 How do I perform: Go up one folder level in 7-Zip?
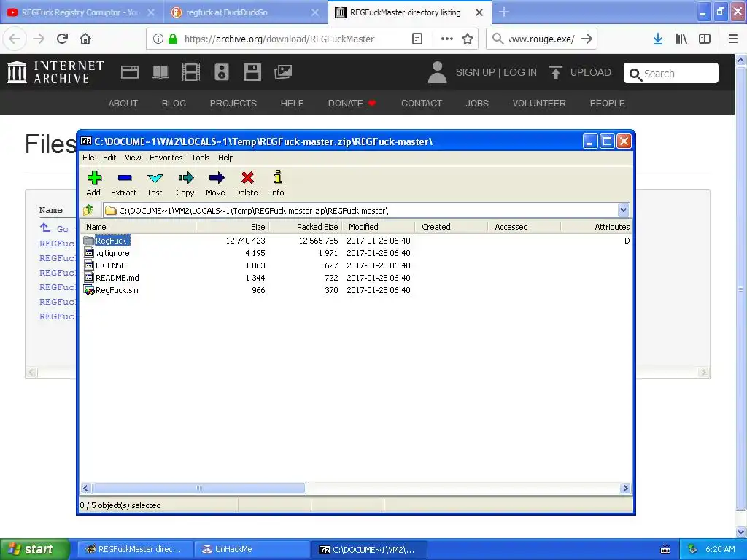[x=88, y=210]
